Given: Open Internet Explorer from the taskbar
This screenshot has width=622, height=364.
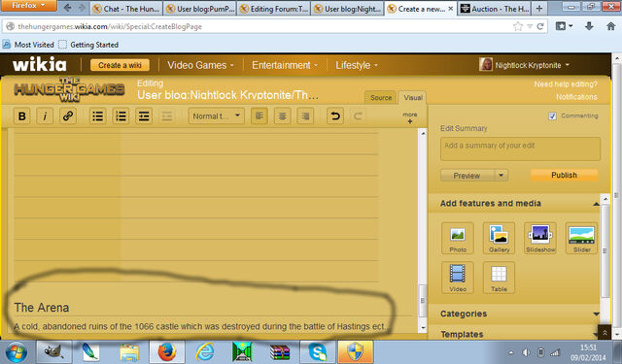Looking at the screenshot, I should 205,351.
